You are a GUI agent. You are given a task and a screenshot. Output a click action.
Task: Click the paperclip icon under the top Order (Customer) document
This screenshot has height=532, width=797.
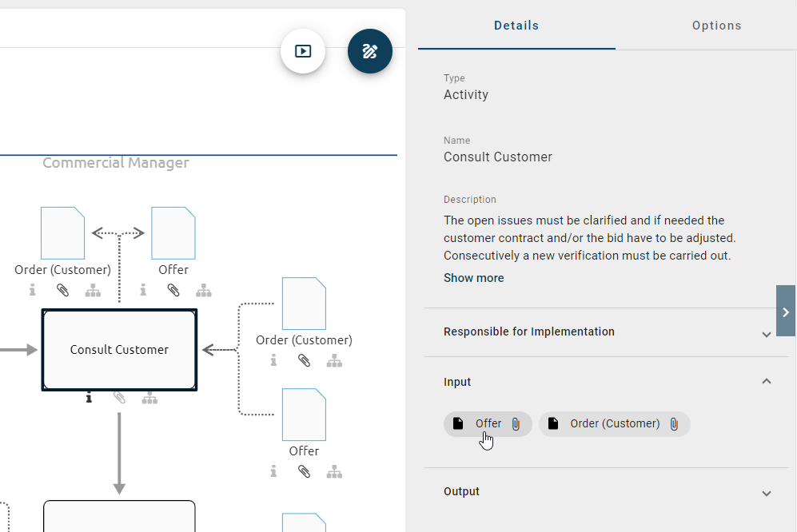click(62, 290)
